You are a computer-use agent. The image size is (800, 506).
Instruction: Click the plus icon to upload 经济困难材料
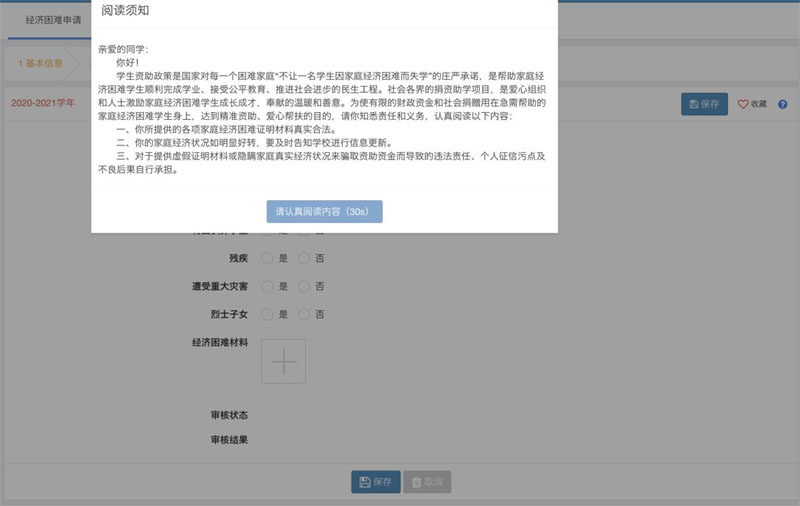tap(283, 361)
